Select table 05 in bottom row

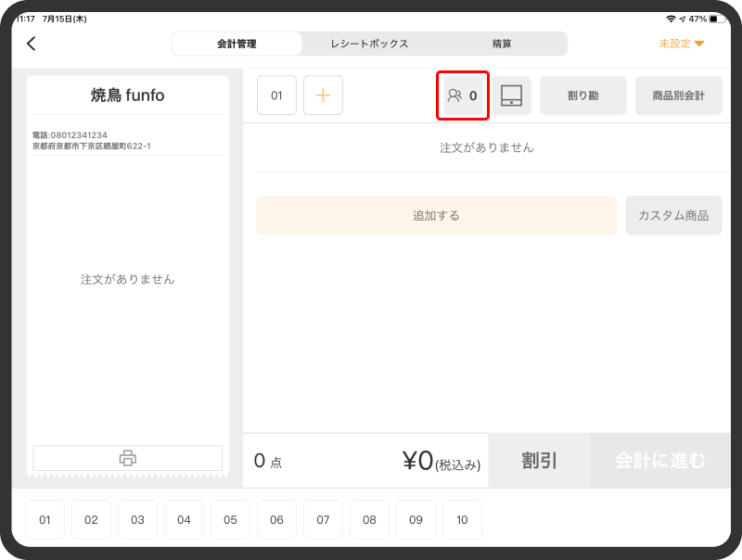pyautogui.click(x=230, y=520)
